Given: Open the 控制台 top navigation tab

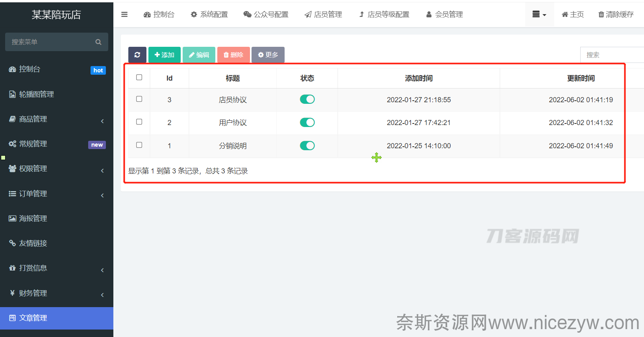Looking at the screenshot, I should pos(159,15).
